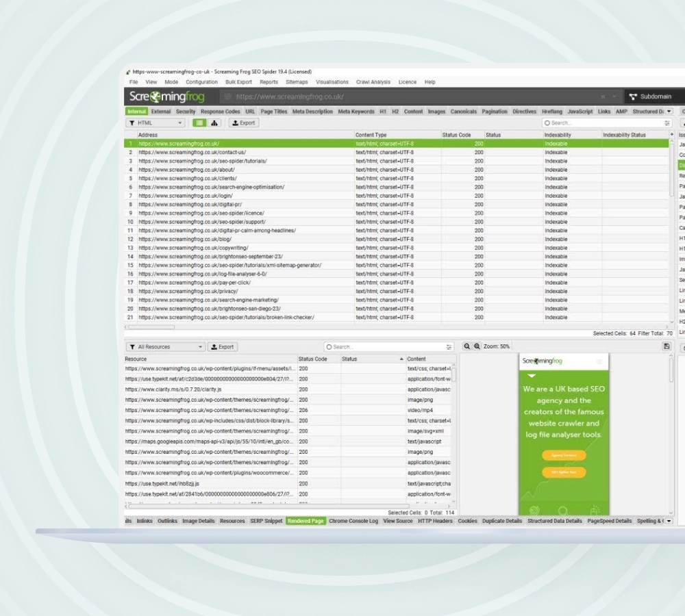Image resolution: width=685 pixels, height=616 pixels.
Task: Open the Directives tab
Action: pyautogui.click(x=524, y=112)
